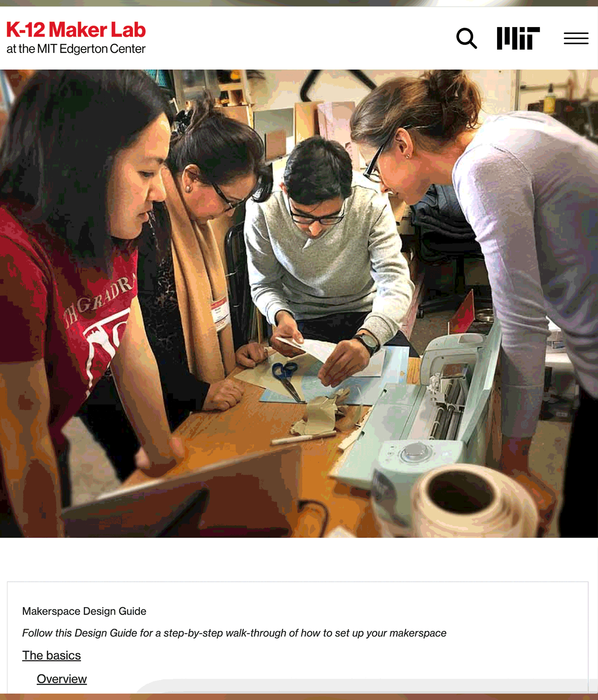
Task: Click the cutting machine's round dial
Action: click(415, 452)
